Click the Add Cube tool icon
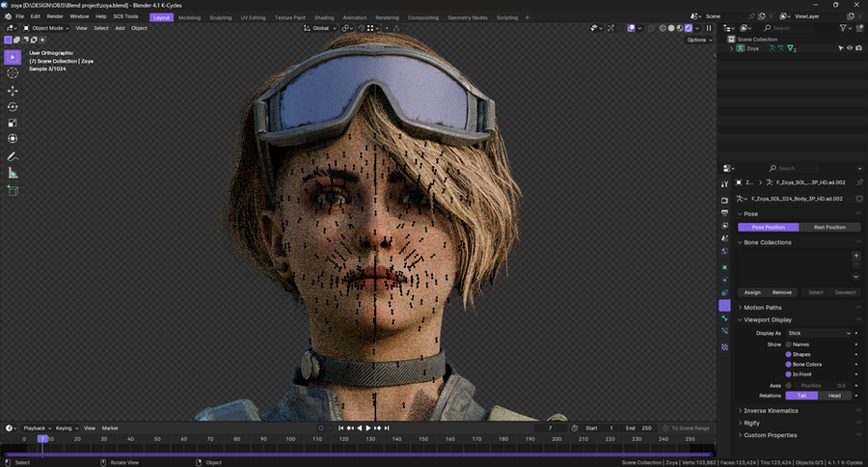The height and width of the screenshot is (467, 868). pyautogui.click(x=13, y=191)
